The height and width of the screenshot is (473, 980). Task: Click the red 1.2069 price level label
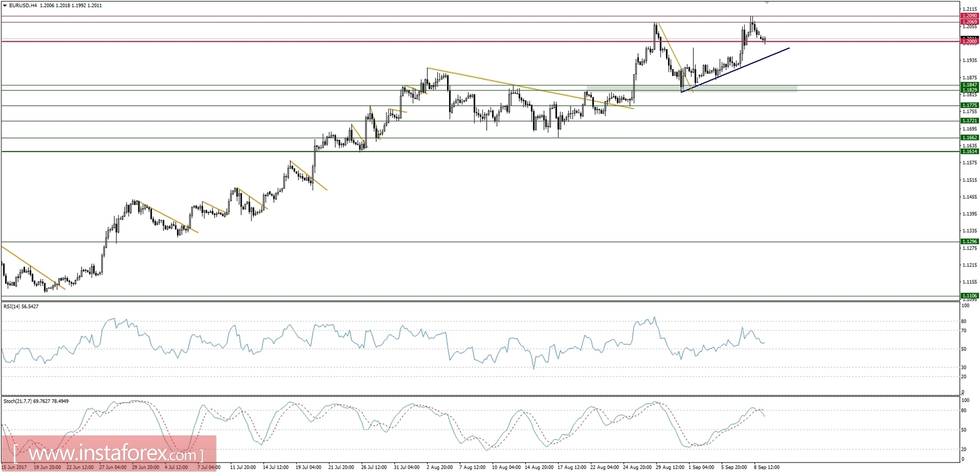click(x=970, y=22)
